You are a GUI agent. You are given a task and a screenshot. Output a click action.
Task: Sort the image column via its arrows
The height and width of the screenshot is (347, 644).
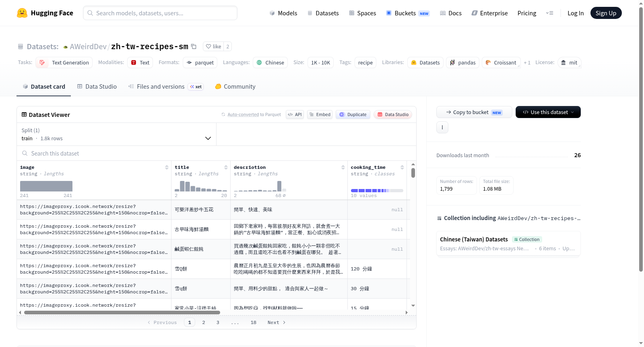(x=167, y=167)
